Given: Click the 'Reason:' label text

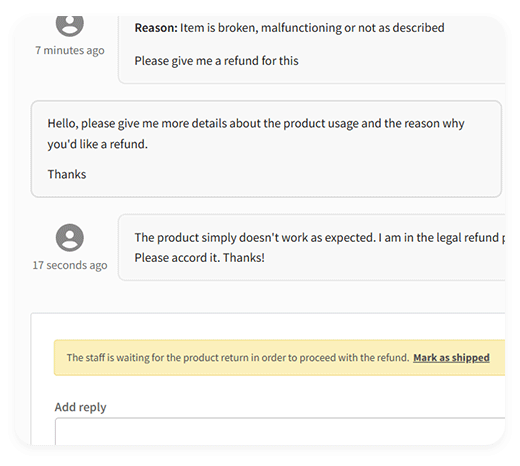Looking at the screenshot, I should pyautogui.click(x=156, y=28).
